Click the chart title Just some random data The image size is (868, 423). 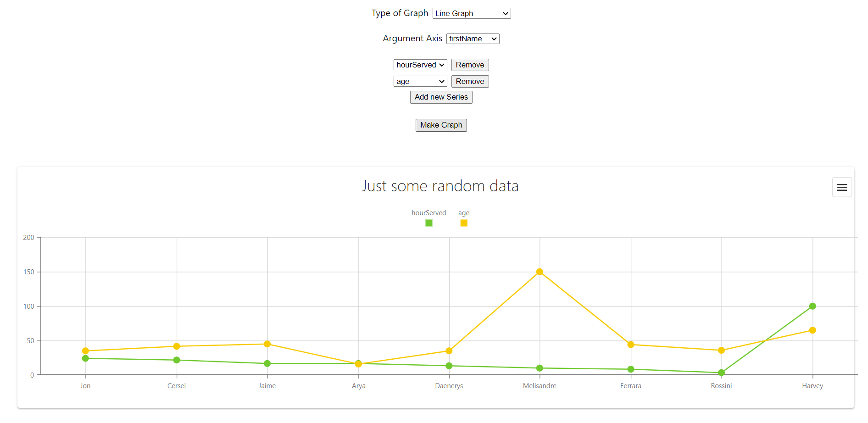coord(440,186)
